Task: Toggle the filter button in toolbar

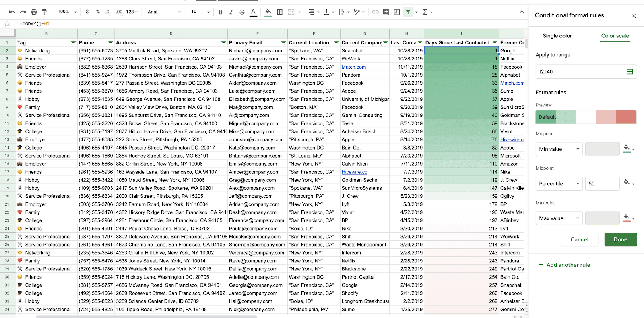Action: [x=408, y=12]
